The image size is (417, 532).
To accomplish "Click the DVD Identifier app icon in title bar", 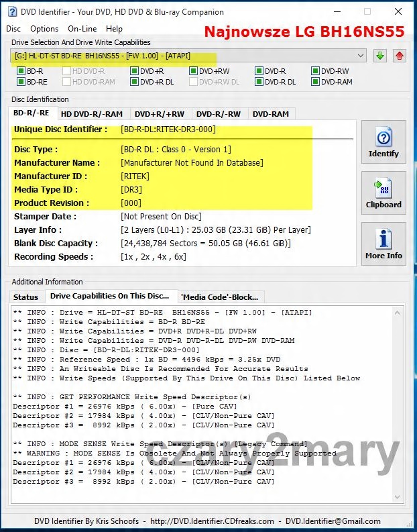I will pyautogui.click(x=12, y=12).
